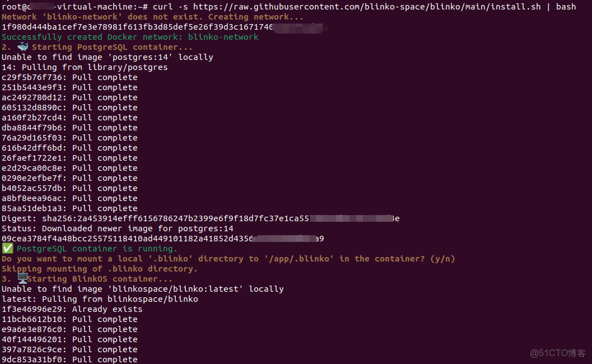Click the first 'Pull complete' layer line
Screen dimensions: 592x364
70,77
